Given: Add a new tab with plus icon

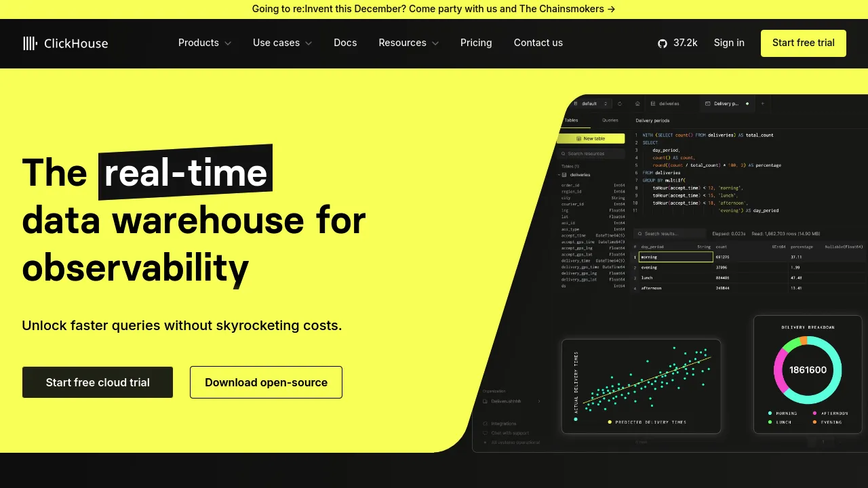Looking at the screenshot, I should tap(762, 104).
